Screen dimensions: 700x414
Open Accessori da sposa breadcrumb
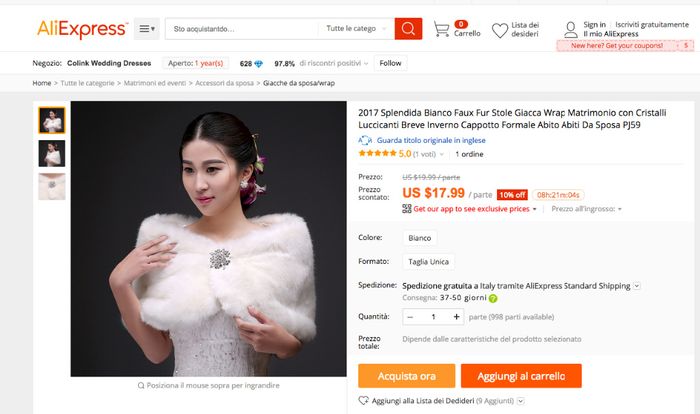click(225, 83)
